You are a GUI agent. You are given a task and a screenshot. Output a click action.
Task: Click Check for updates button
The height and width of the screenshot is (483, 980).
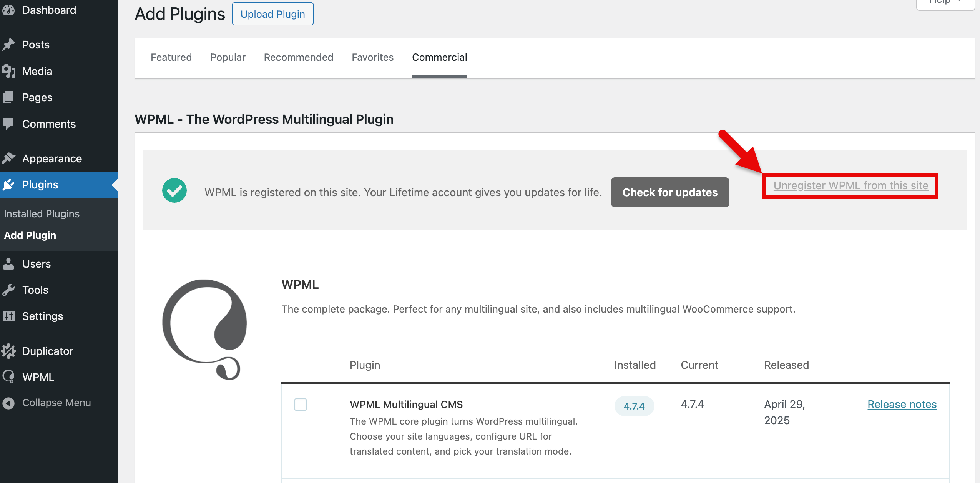pos(670,192)
